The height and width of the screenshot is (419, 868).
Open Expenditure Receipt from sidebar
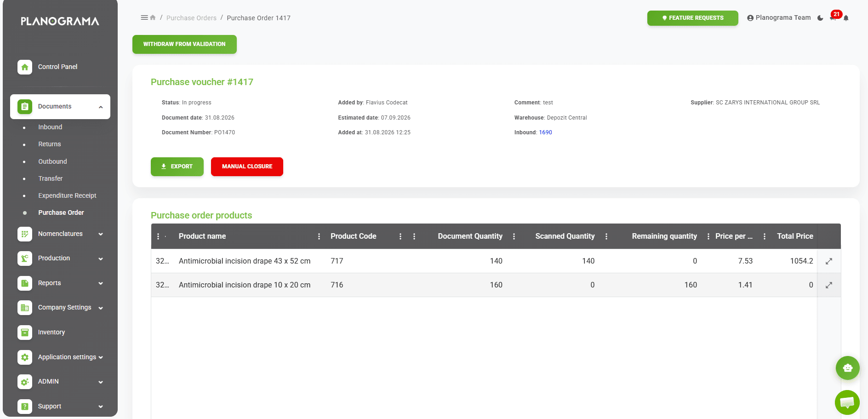67,195
